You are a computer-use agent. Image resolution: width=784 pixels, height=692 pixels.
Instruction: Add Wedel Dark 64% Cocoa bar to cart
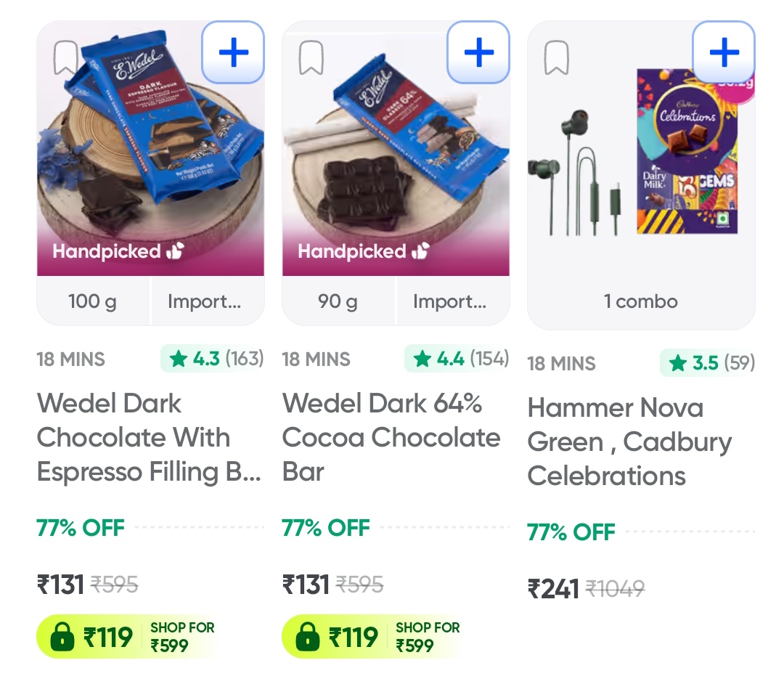point(478,52)
